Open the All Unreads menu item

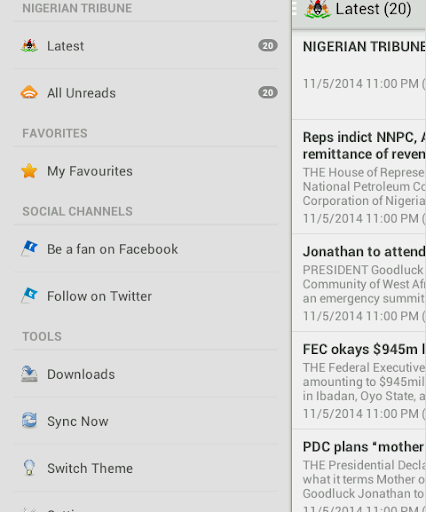[145, 93]
